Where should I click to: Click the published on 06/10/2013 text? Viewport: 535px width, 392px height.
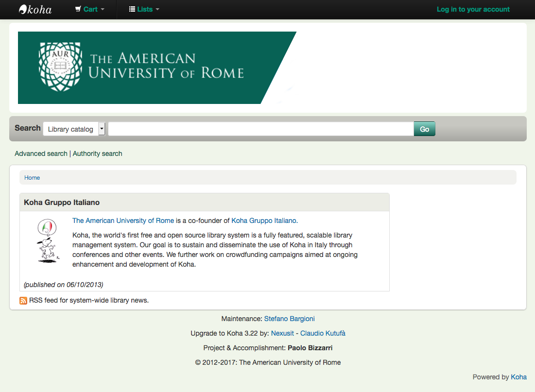(64, 285)
